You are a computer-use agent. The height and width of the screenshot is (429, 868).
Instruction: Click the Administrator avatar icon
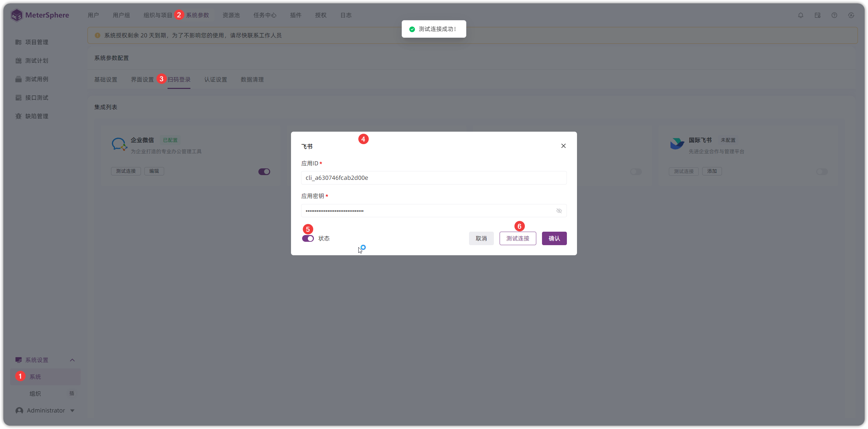(19, 410)
